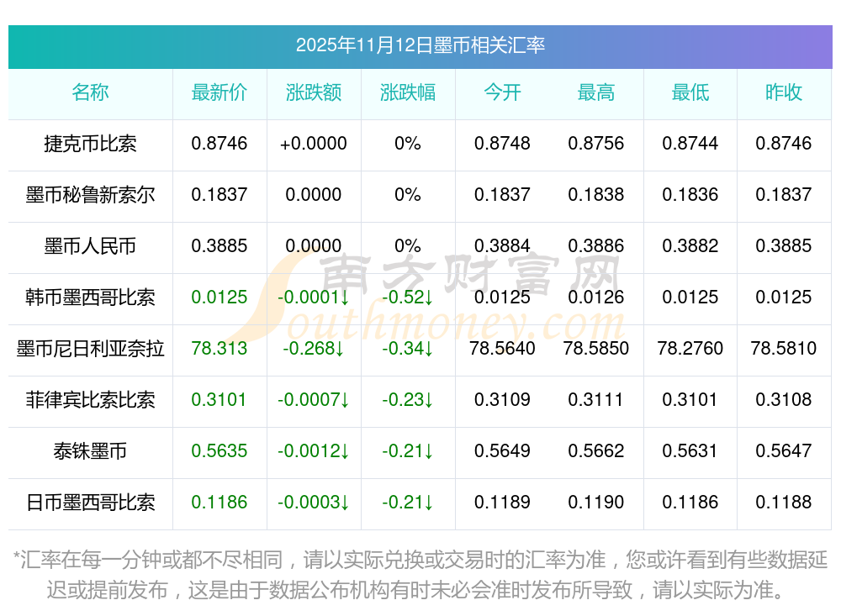
Task: Click the 78.2760 low value
Action: (x=690, y=349)
